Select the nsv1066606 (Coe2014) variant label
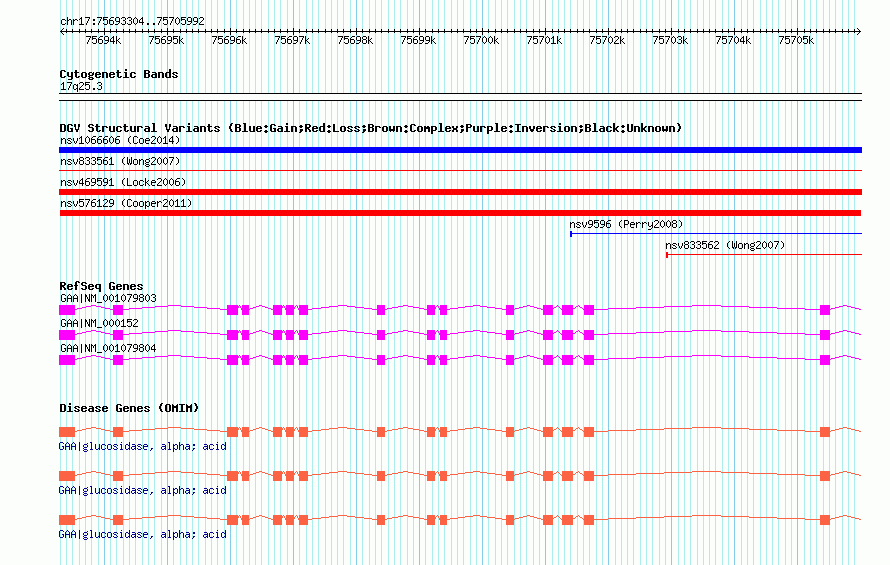890x565 pixels. click(x=120, y=140)
